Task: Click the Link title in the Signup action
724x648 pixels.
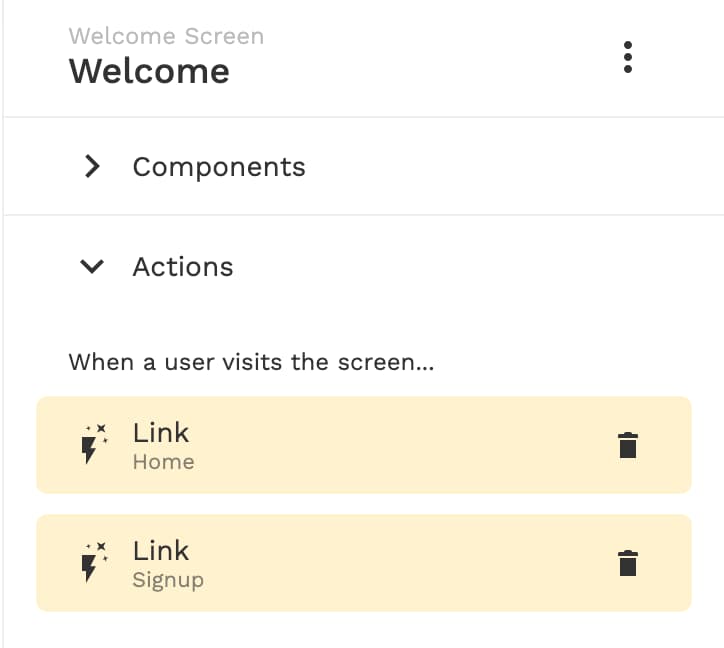Action: click(x=161, y=551)
